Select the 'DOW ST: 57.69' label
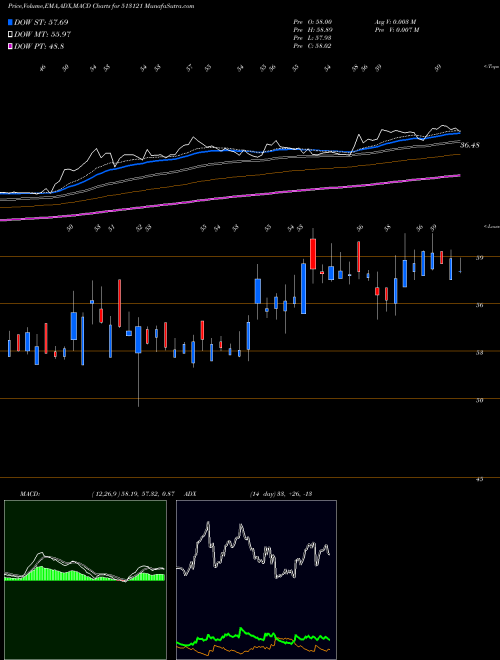Screen dimensions: 500x660 coord(41,22)
